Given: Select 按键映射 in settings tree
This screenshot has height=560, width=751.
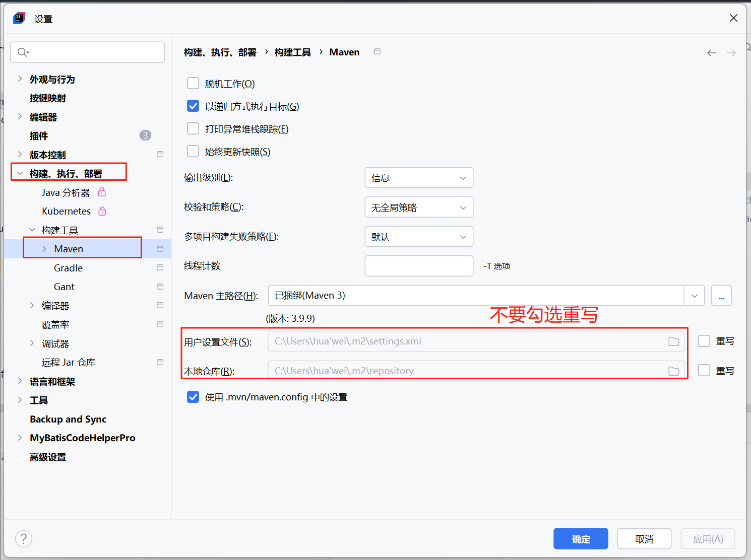Looking at the screenshot, I should tap(48, 98).
